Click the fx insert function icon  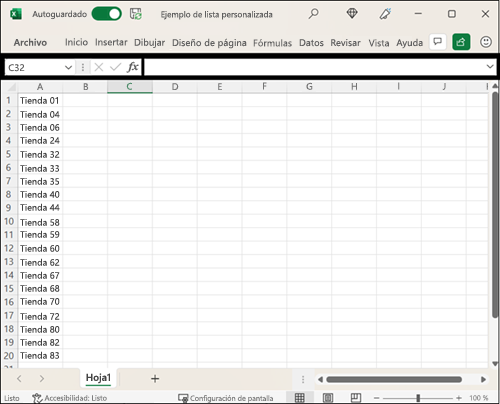click(x=133, y=67)
